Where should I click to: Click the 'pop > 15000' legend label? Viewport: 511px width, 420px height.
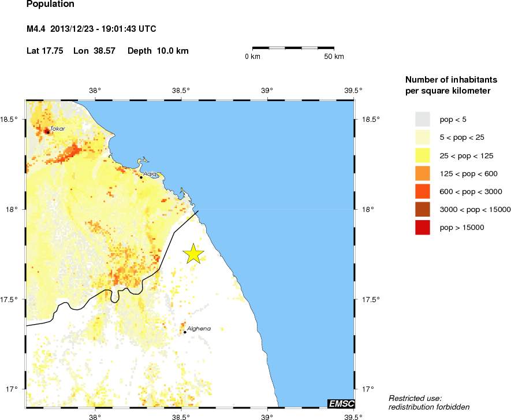coord(462,228)
